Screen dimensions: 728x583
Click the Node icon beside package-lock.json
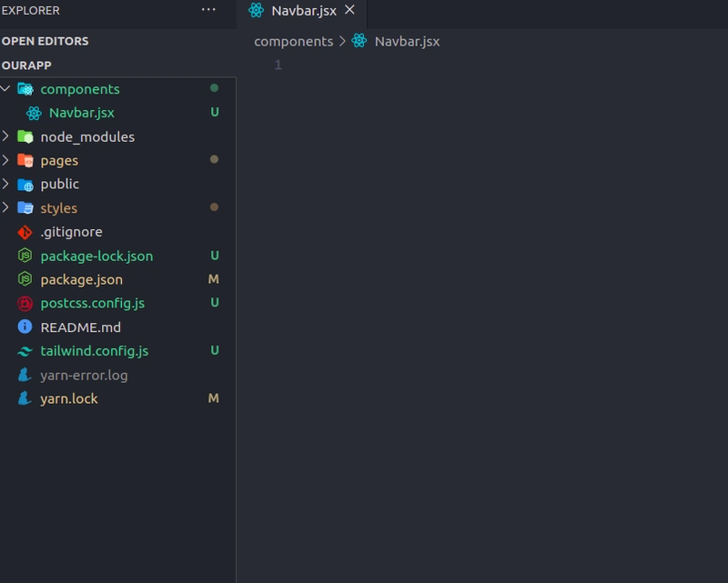(x=25, y=256)
